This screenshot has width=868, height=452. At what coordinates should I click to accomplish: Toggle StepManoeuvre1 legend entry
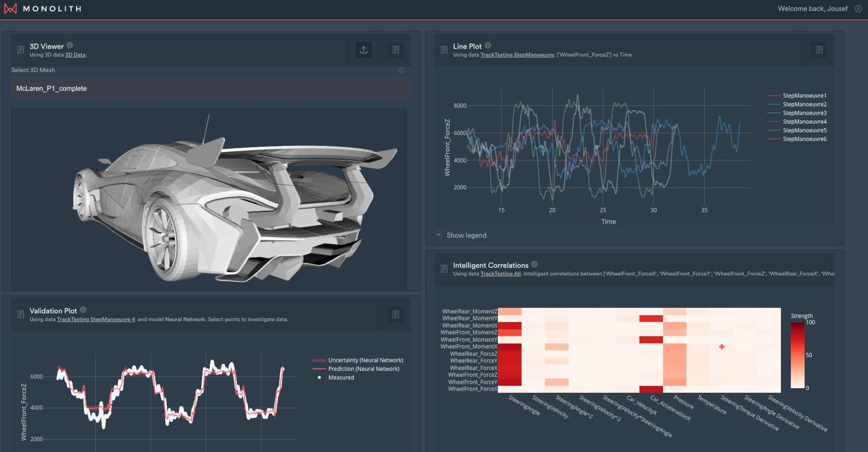[797, 95]
